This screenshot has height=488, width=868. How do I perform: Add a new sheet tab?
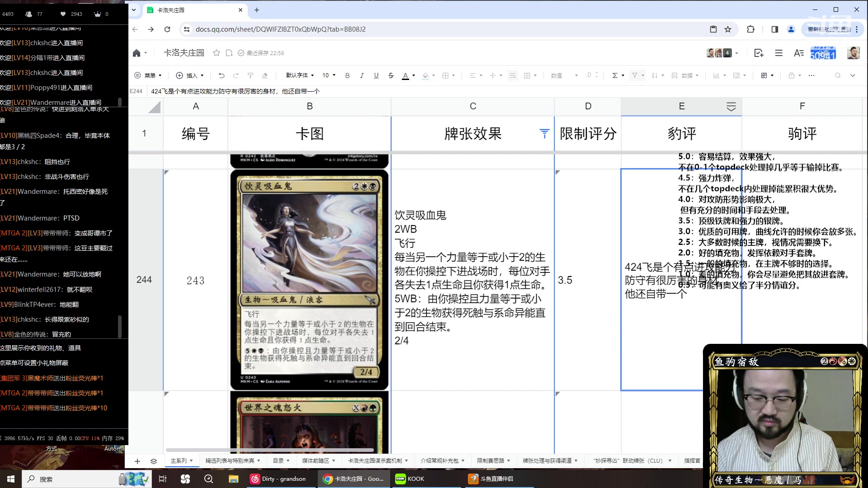pos(137,461)
